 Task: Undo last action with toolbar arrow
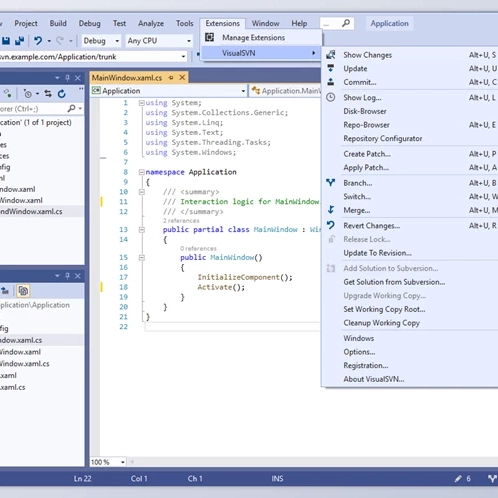[x=38, y=41]
